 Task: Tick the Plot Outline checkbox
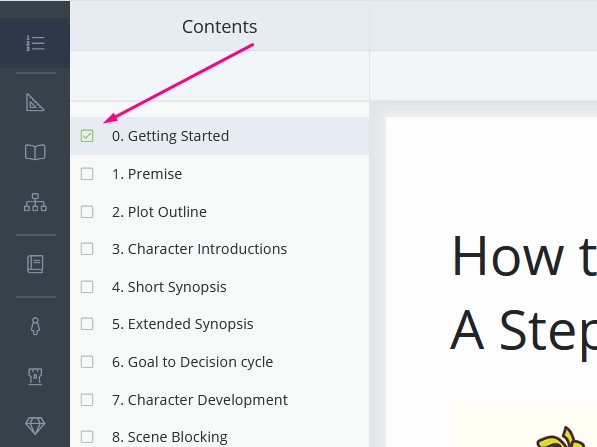(87, 212)
